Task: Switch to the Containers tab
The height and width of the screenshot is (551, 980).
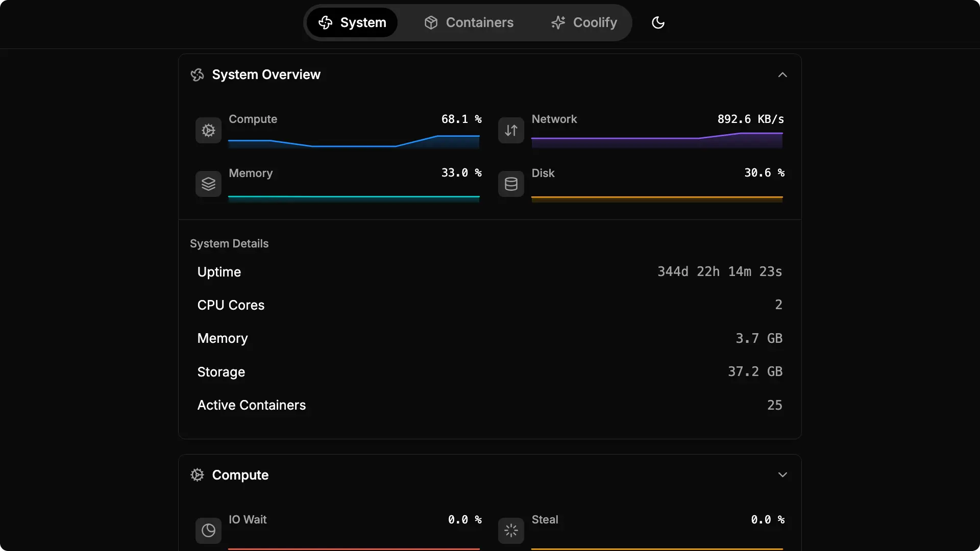Action: [469, 22]
